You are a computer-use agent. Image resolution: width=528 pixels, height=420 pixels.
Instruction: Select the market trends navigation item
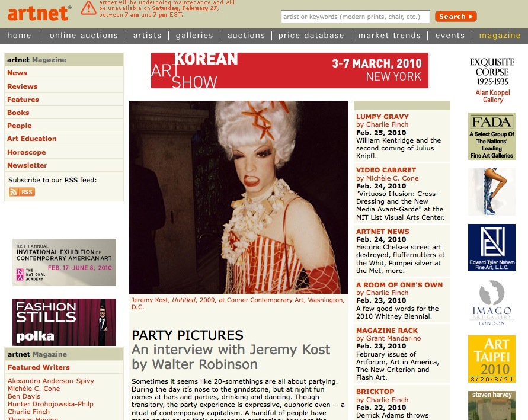pyautogui.click(x=389, y=36)
